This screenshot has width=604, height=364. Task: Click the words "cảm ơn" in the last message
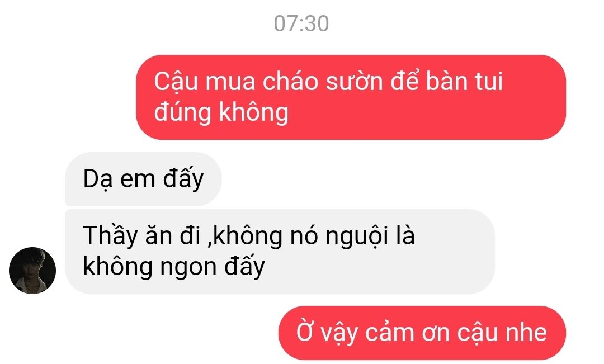[x=407, y=334]
